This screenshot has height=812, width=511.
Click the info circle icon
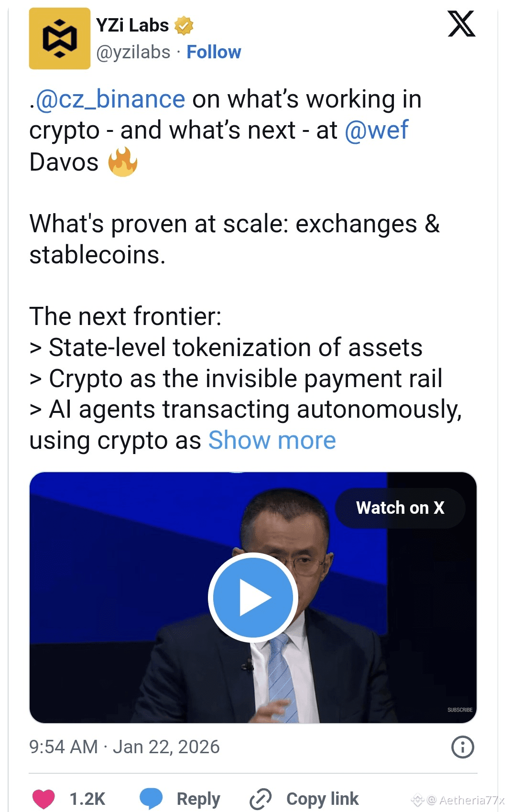462,747
